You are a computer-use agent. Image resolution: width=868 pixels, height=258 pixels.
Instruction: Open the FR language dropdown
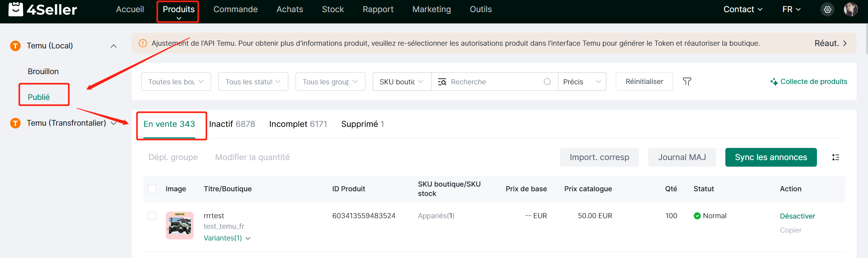(x=791, y=9)
